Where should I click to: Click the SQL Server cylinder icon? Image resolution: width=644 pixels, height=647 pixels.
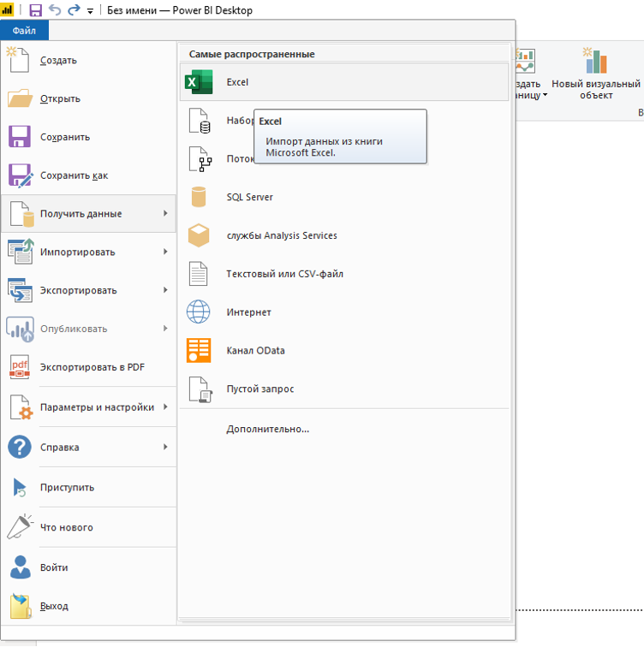199,197
